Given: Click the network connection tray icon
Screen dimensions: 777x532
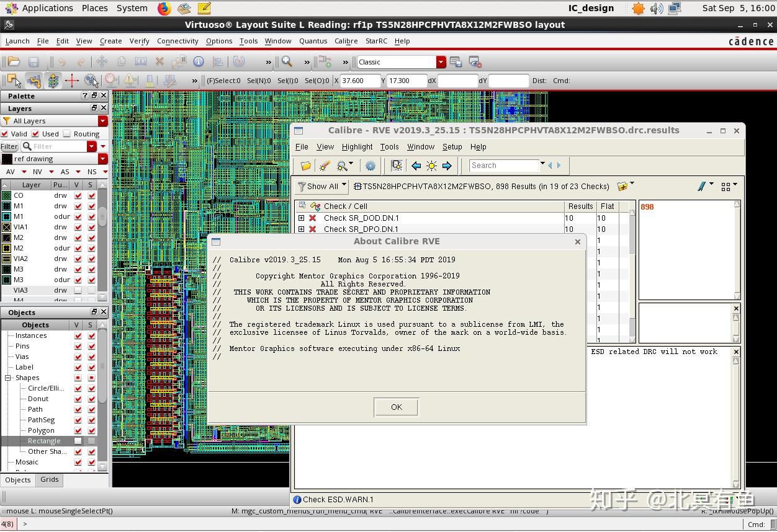Looking at the screenshot, I should click(675, 8).
